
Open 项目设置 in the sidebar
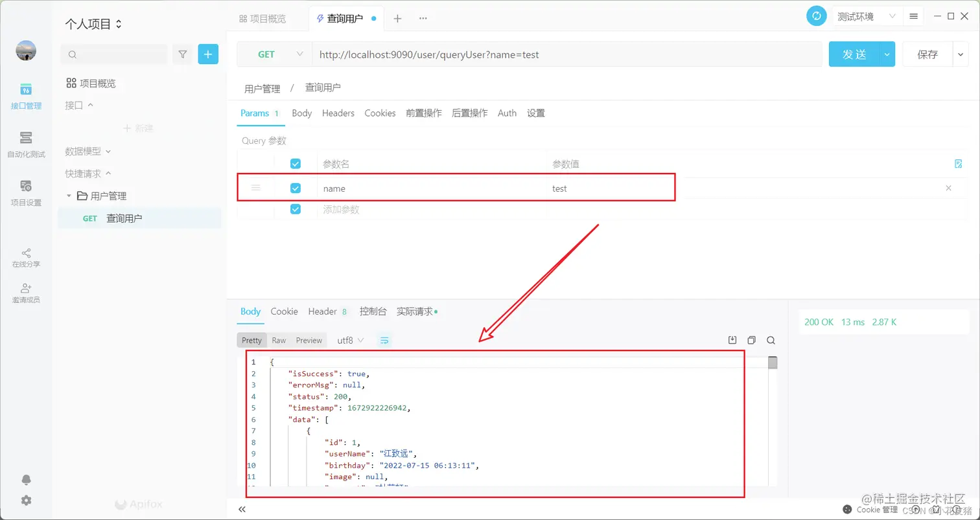tap(26, 193)
